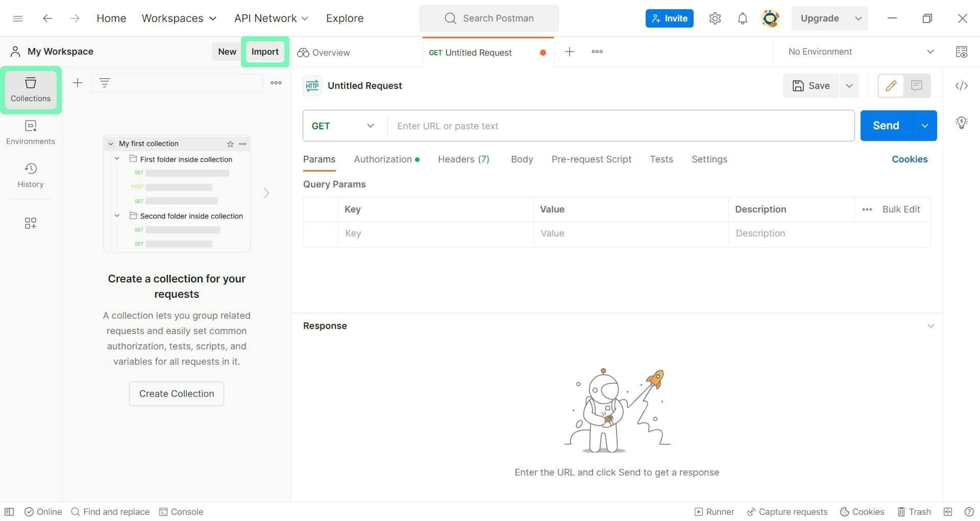Viewport: 980px width, 521px height.
Task: Open the help question mark icon
Action: 969,512
